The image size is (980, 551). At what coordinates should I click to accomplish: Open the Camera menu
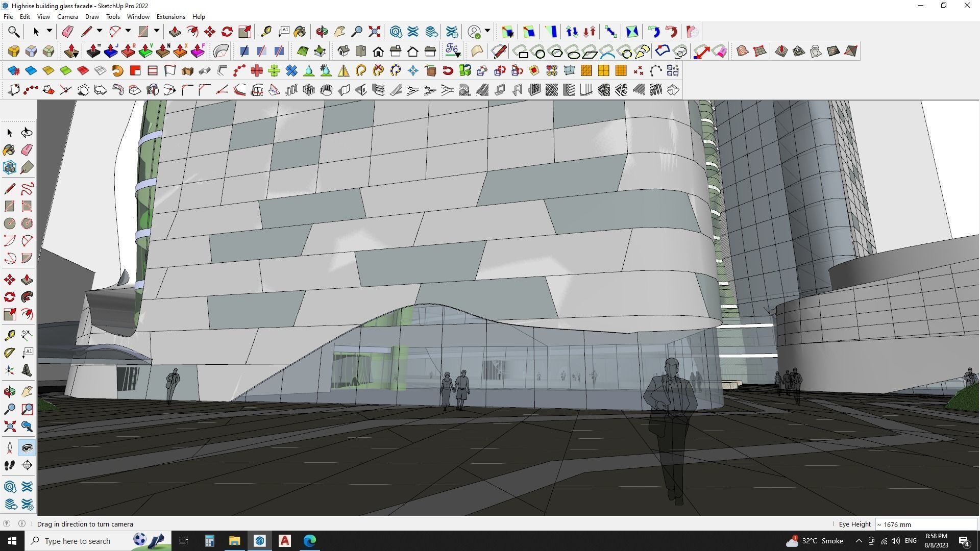(x=67, y=16)
